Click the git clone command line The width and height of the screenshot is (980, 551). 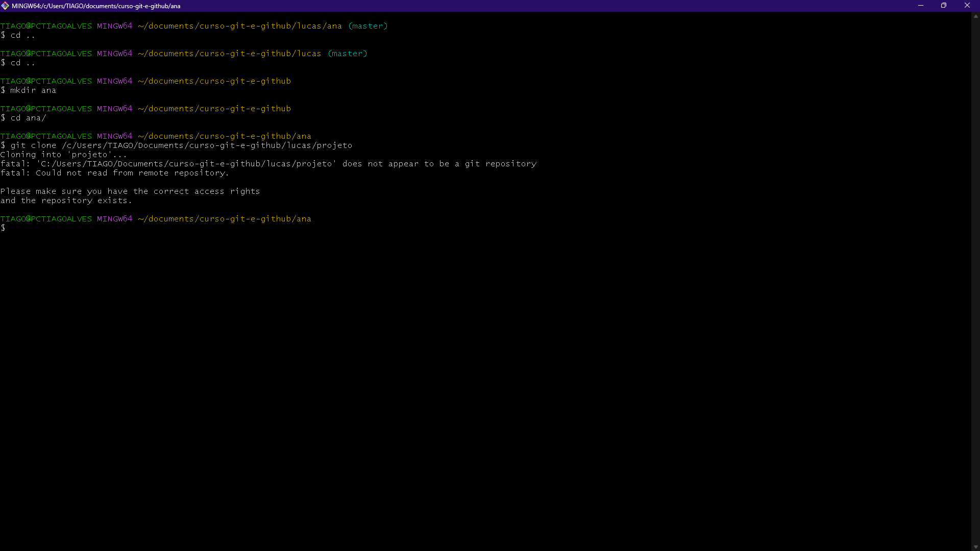coord(177,145)
